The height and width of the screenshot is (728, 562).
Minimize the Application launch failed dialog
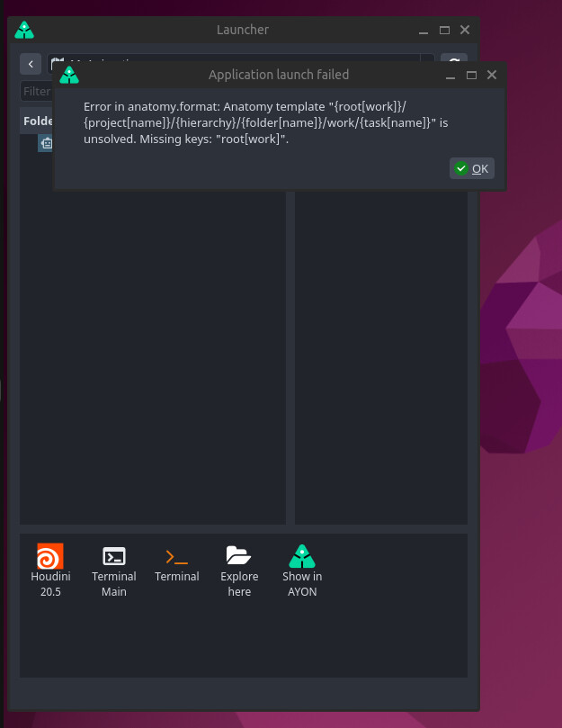pyautogui.click(x=450, y=76)
